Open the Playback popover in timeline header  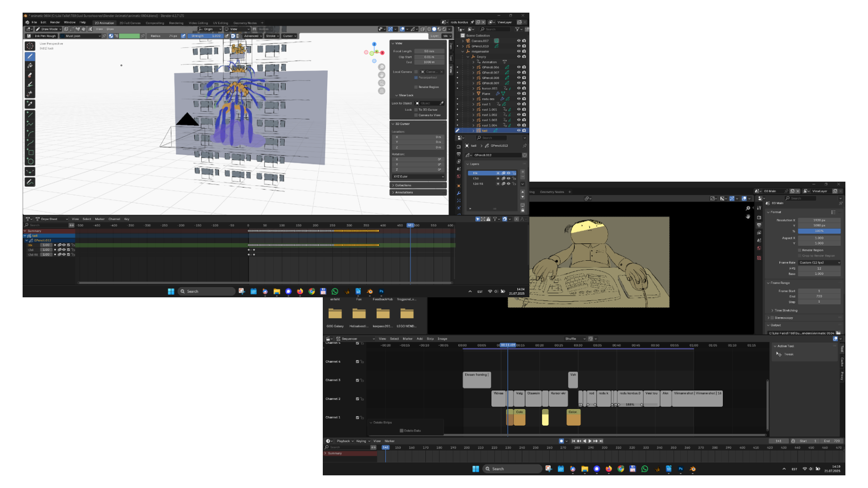tap(345, 441)
